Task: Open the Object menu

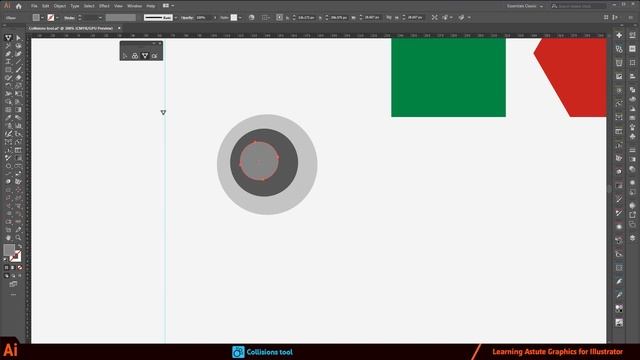Action: tap(60, 6)
